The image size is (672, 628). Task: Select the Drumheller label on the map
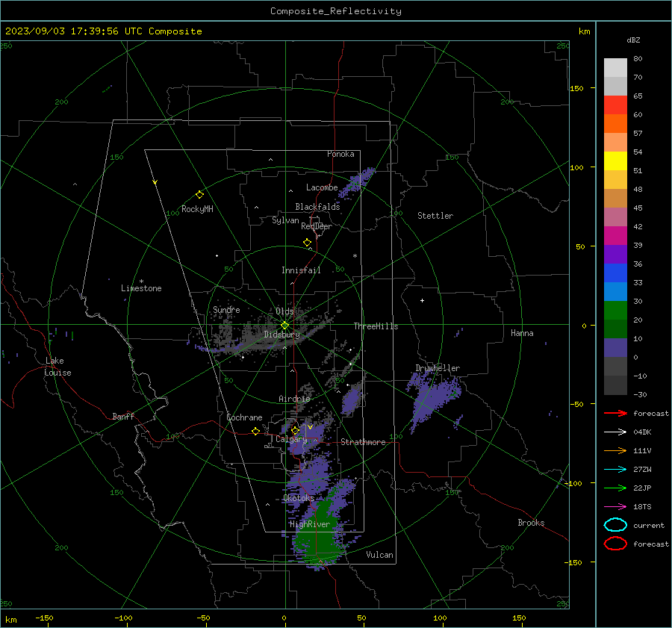(x=438, y=368)
